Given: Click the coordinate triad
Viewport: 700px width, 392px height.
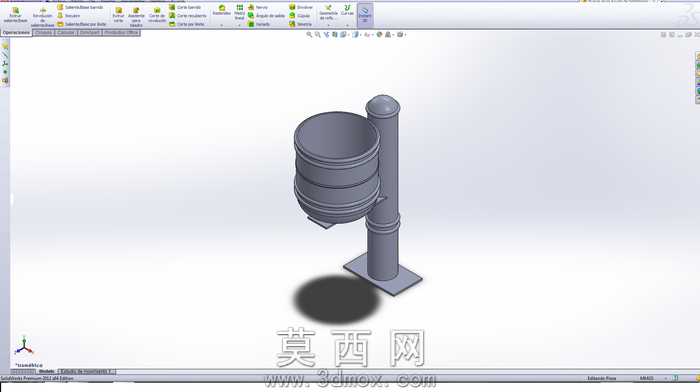Looking at the screenshot, I should pyautogui.click(x=24, y=345).
